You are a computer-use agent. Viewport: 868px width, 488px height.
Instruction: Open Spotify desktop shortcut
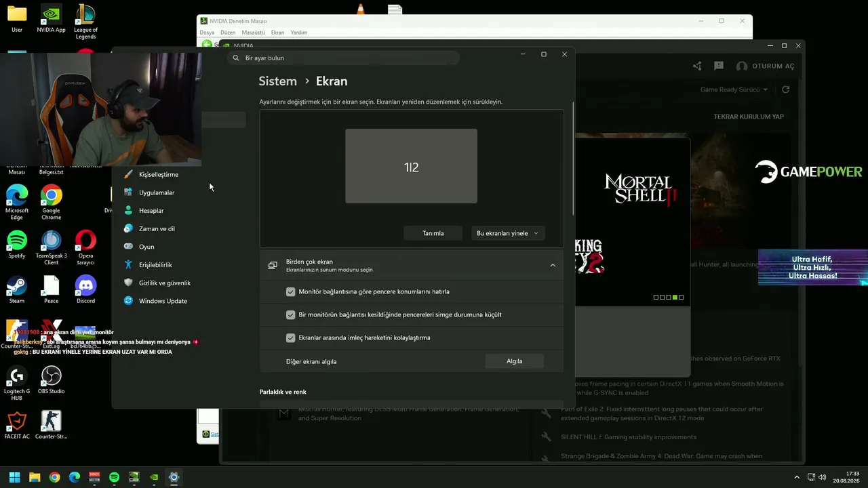click(x=17, y=244)
